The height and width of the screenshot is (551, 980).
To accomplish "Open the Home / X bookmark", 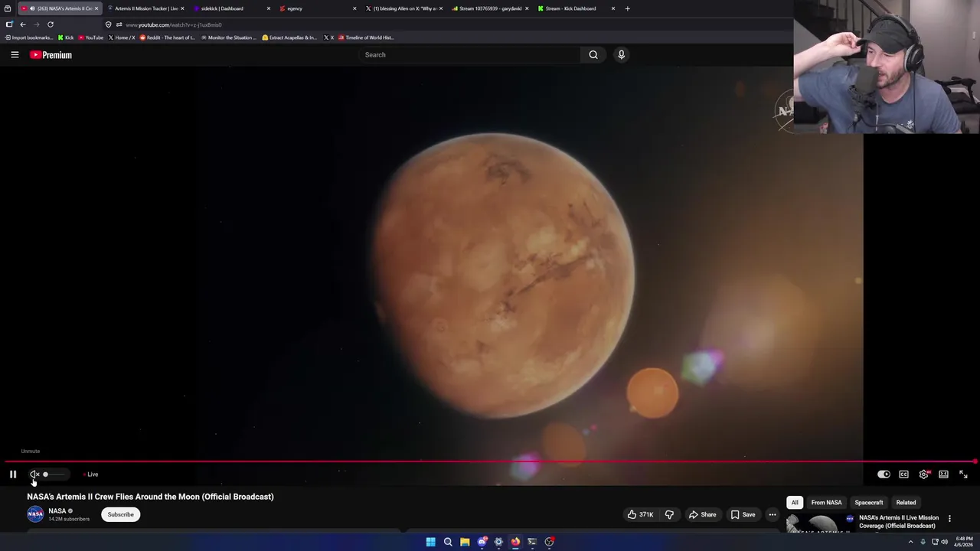I will [x=122, y=37].
